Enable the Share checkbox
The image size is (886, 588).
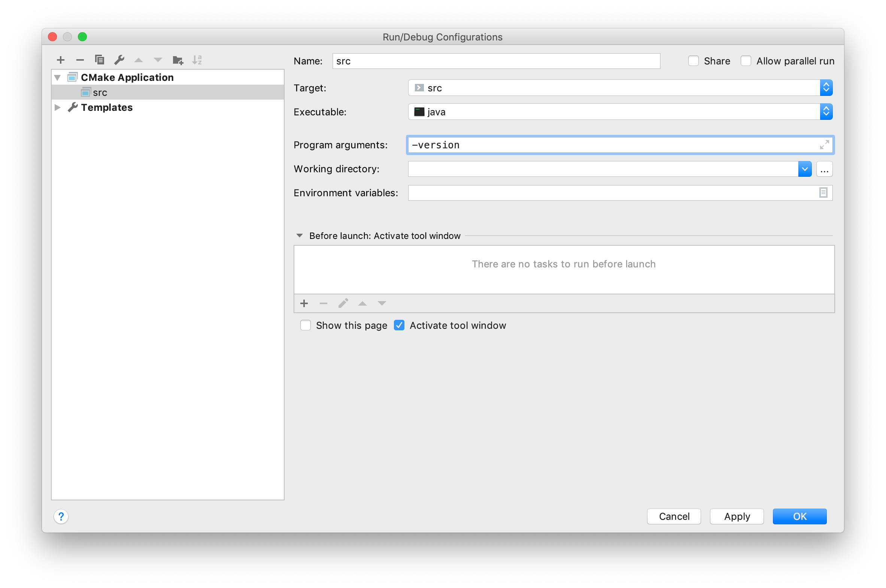coord(693,60)
